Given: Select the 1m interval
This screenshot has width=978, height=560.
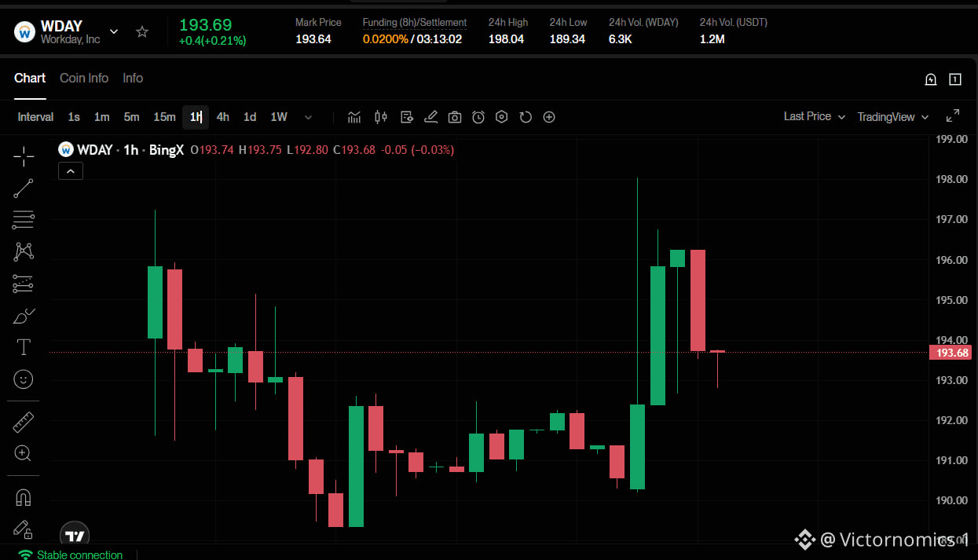Looking at the screenshot, I should coord(102,117).
